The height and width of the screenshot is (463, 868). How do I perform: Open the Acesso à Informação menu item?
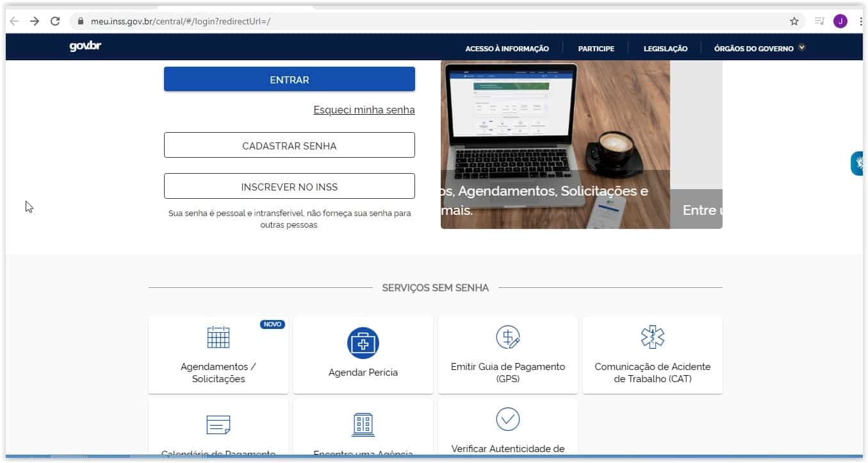(x=507, y=49)
